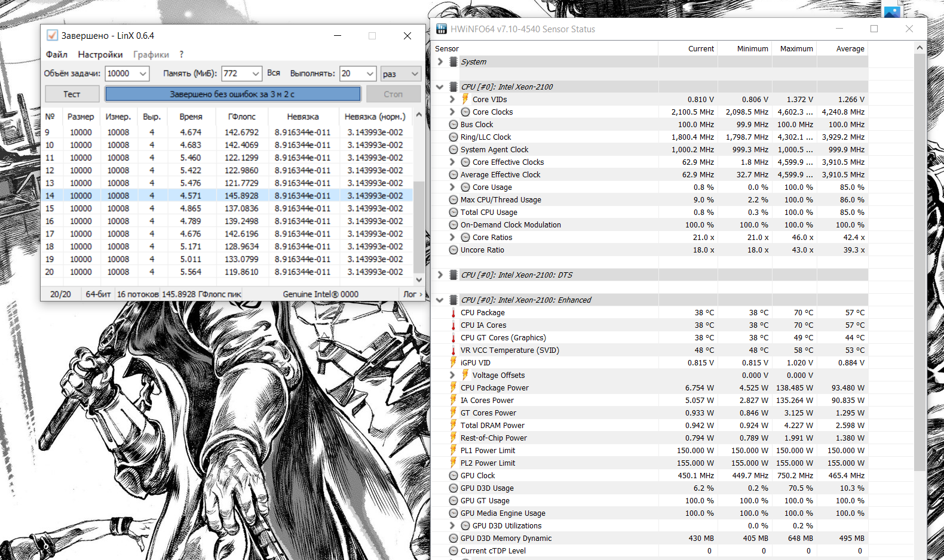The width and height of the screenshot is (944, 560).
Task: Click the icon next to Max CPU/Thread Usage
Action: [x=453, y=199]
